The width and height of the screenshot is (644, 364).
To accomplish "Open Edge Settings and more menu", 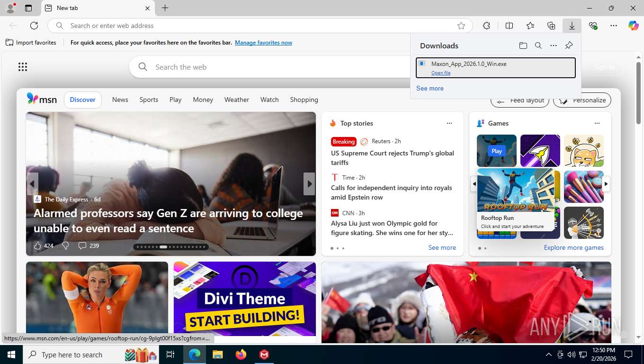I will pyautogui.click(x=614, y=26).
